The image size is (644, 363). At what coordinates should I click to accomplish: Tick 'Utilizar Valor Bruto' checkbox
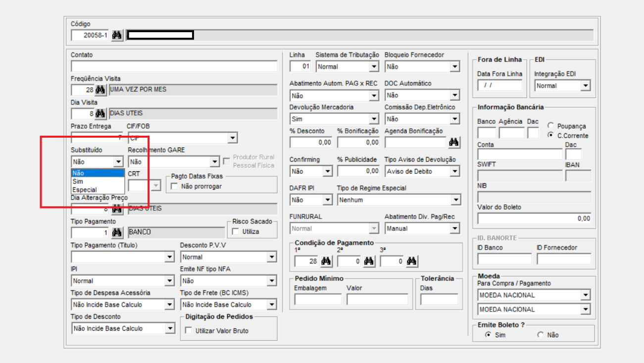click(188, 330)
